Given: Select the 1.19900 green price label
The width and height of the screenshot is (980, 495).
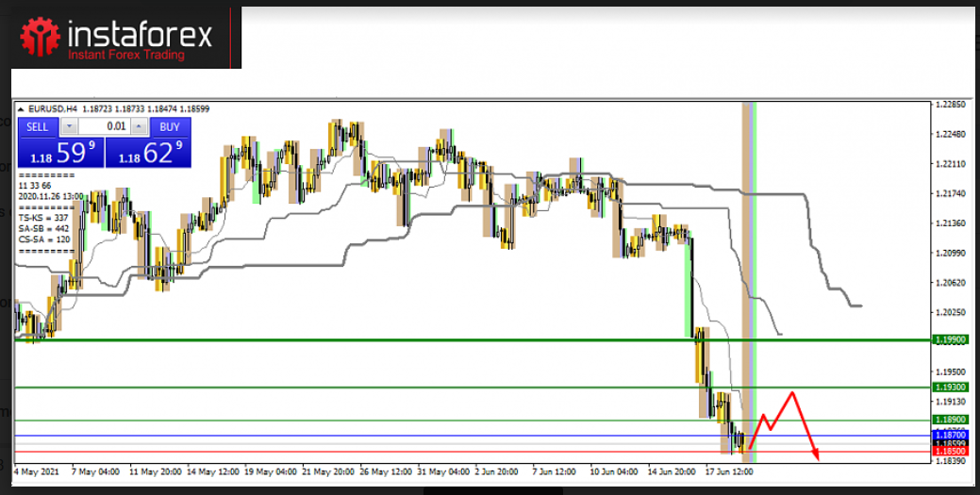Looking at the screenshot, I should pos(950,339).
